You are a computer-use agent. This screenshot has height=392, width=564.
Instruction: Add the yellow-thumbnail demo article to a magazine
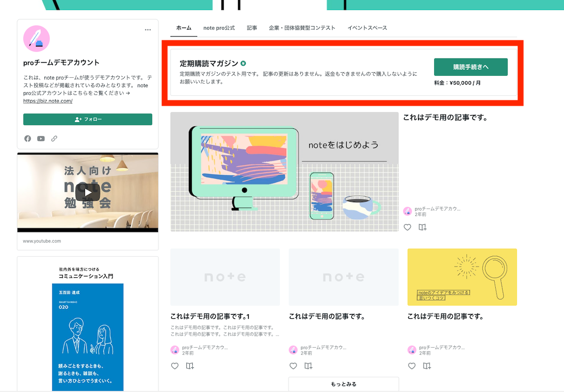tap(427, 366)
